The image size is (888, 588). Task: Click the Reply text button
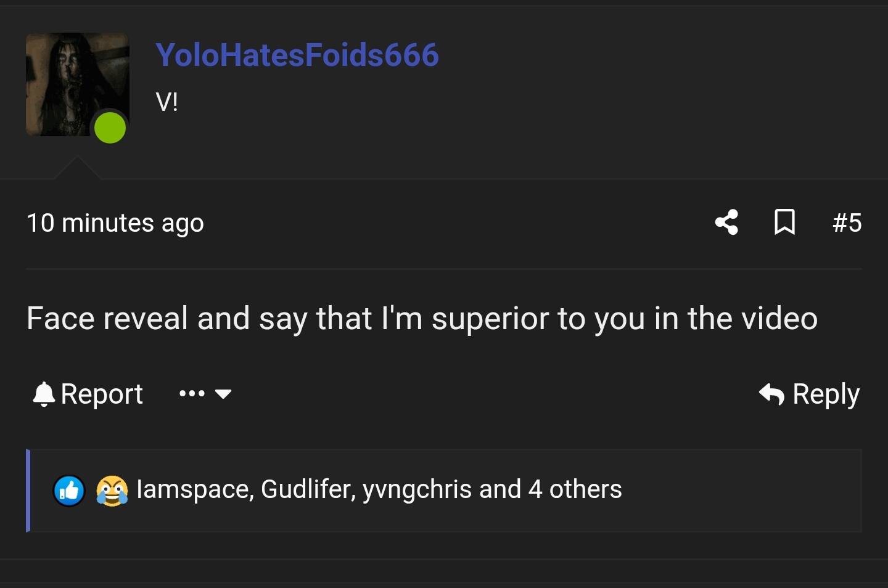(826, 394)
